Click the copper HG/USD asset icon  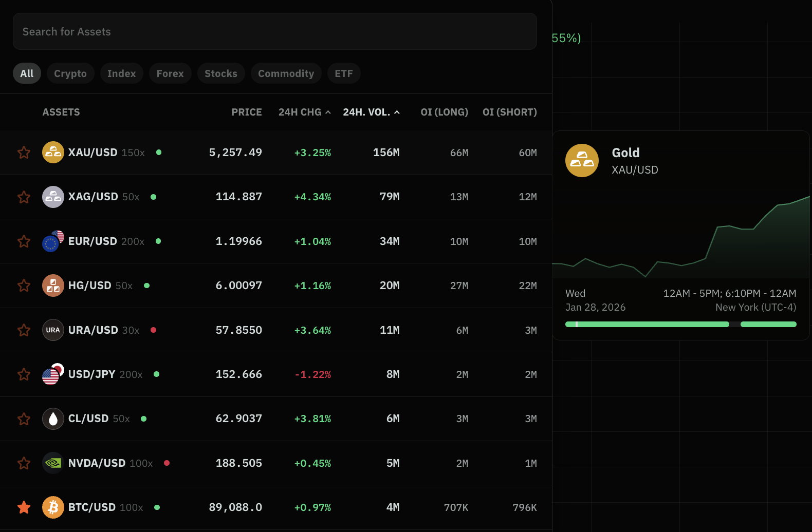(x=53, y=286)
